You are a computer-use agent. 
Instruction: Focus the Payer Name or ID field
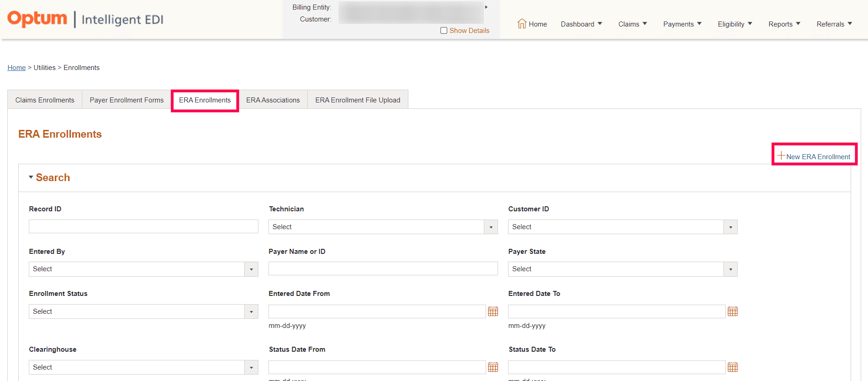coord(383,268)
